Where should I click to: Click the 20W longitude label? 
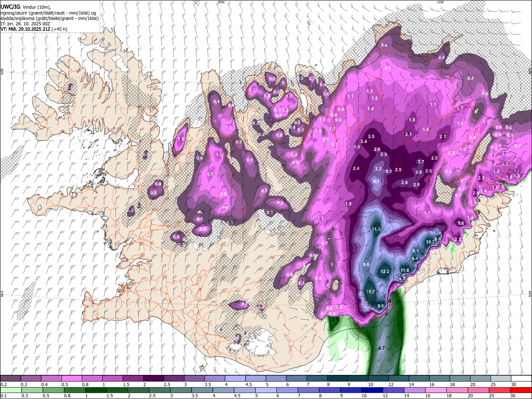tap(221, 2)
